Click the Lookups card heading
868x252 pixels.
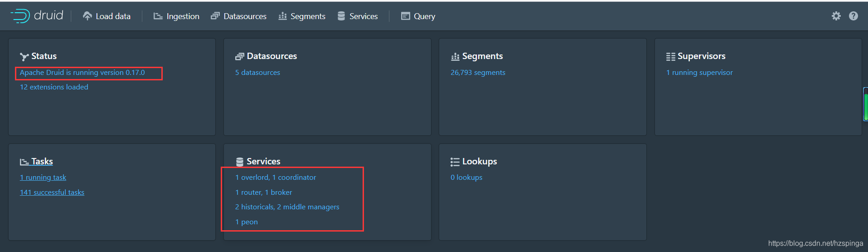tap(480, 162)
